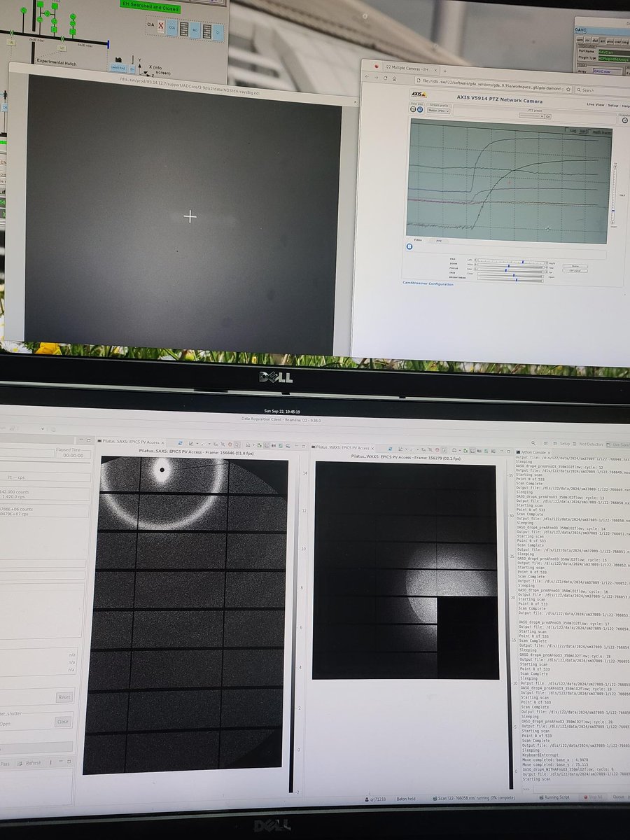Open the Live View link
The height and width of the screenshot is (840, 630).
tap(595, 104)
